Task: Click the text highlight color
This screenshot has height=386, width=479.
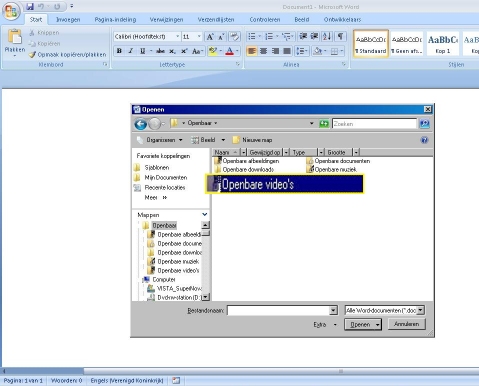Action: (212, 51)
